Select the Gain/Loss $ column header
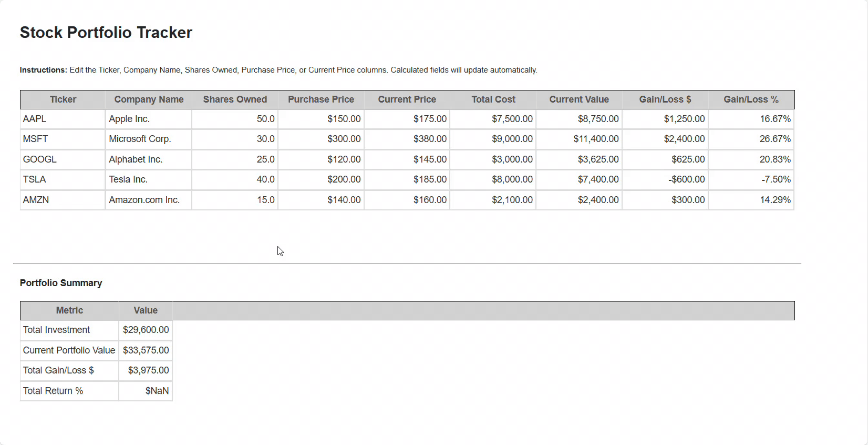868x445 pixels. [665, 99]
